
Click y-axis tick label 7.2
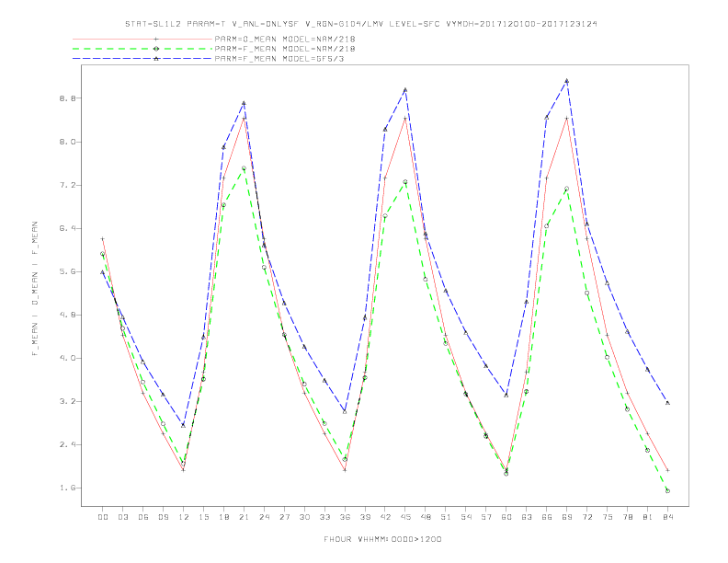pyautogui.click(x=67, y=185)
